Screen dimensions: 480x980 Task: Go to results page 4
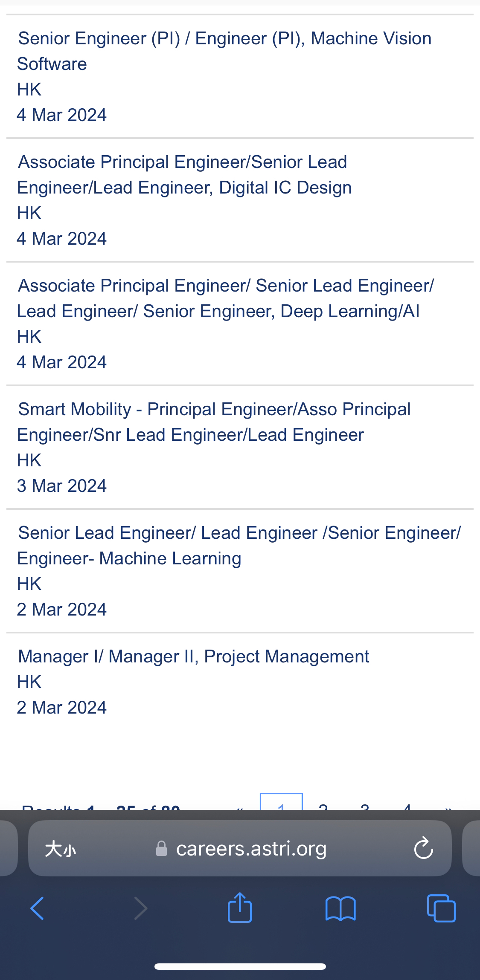[x=407, y=805]
